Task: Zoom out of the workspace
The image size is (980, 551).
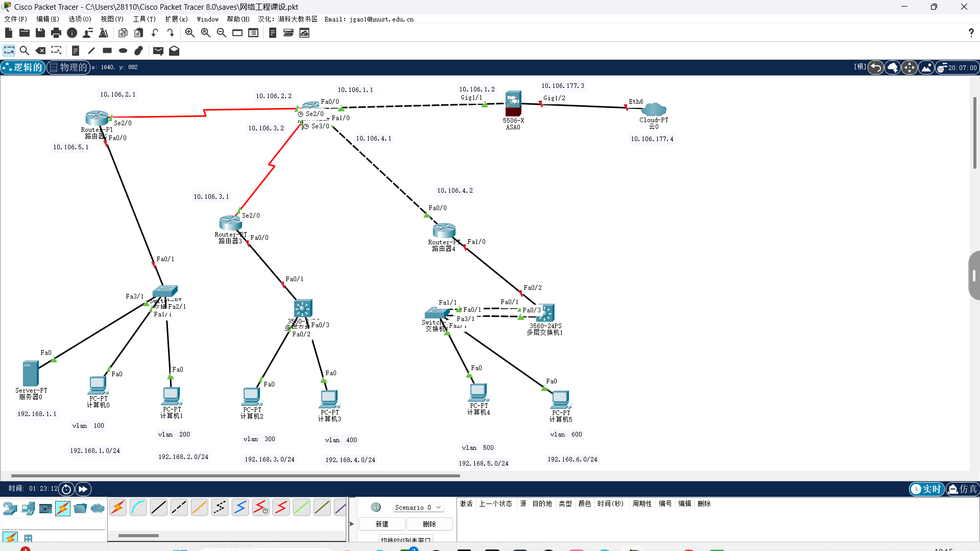Action: [222, 33]
